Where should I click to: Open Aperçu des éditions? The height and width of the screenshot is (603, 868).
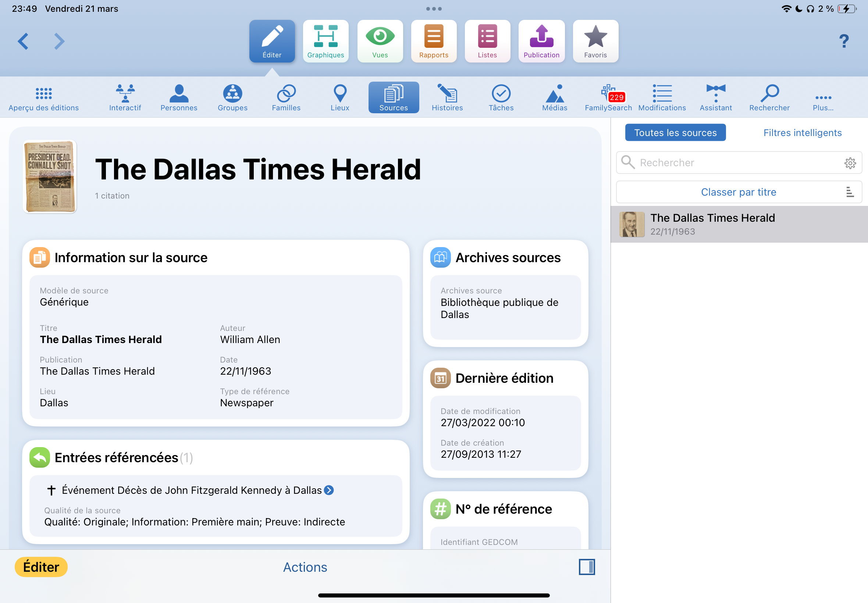tap(44, 98)
